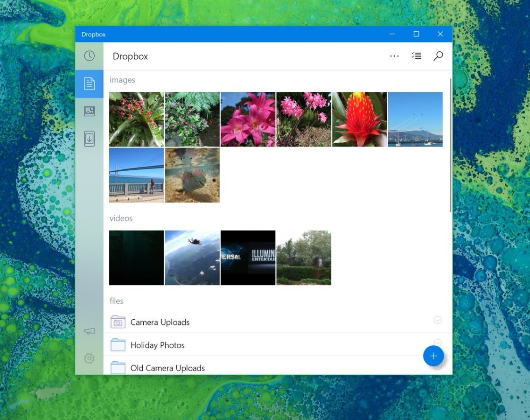Click the Old Camera Uploads folder icon

pos(118,368)
